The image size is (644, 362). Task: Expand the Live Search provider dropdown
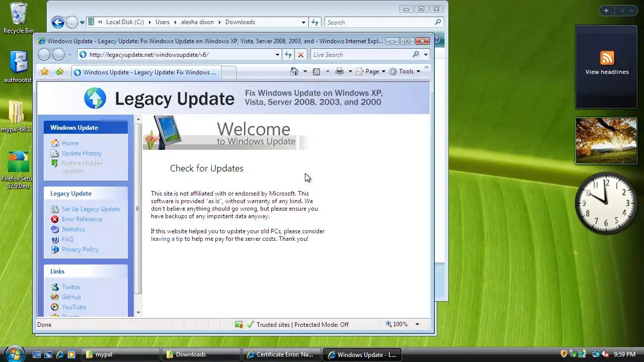pyautogui.click(x=426, y=54)
